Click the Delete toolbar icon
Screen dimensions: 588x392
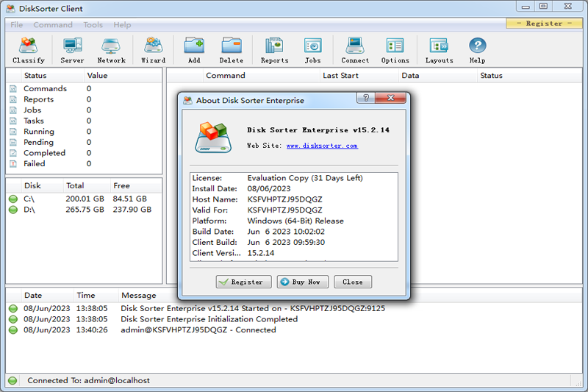click(232, 50)
